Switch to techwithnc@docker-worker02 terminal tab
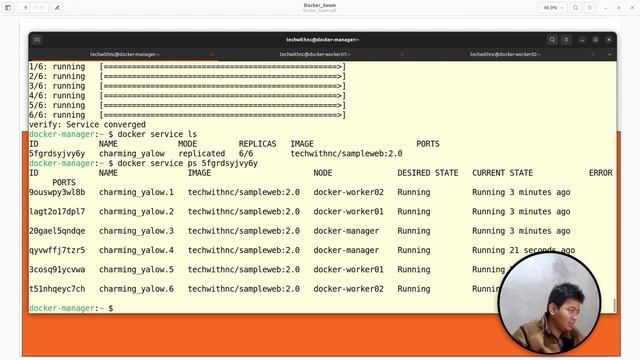640x360 pixels. click(x=505, y=54)
